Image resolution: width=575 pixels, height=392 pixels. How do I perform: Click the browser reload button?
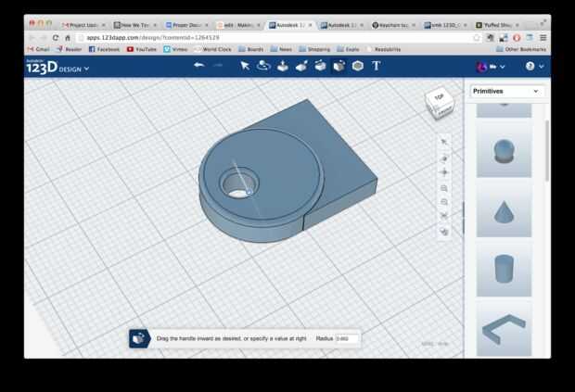pos(55,37)
